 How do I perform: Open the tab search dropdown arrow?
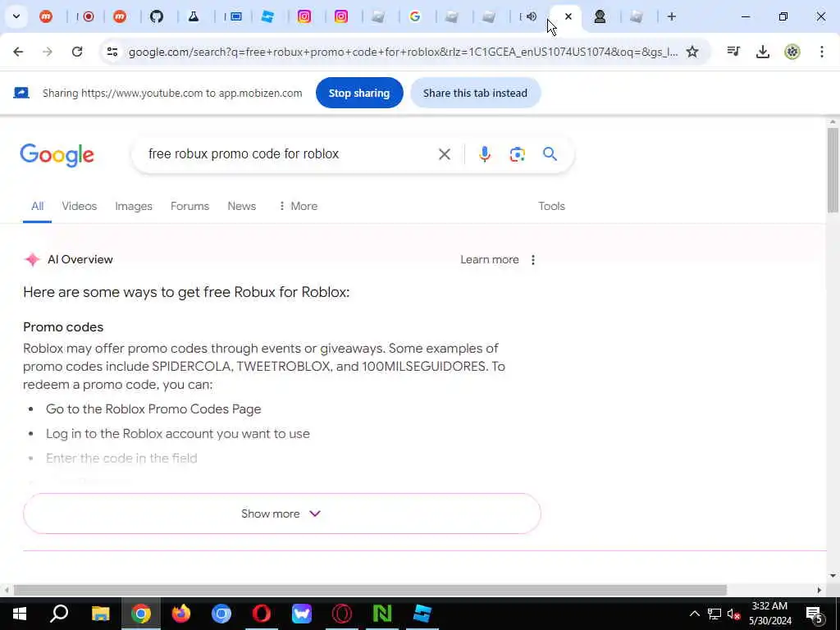pyautogui.click(x=16, y=16)
